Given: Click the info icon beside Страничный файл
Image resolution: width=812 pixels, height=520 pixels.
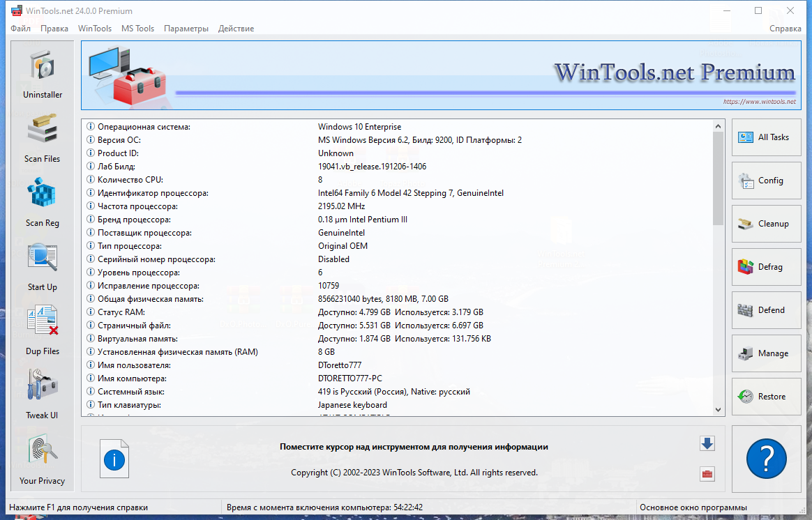Looking at the screenshot, I should point(91,326).
